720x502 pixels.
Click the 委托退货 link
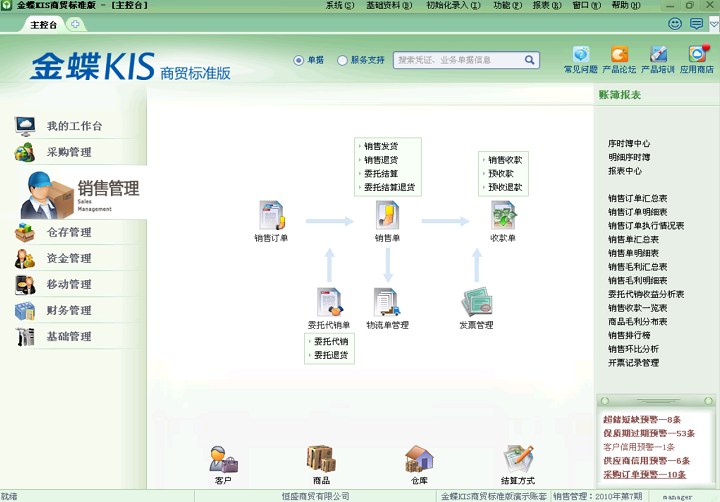point(331,355)
